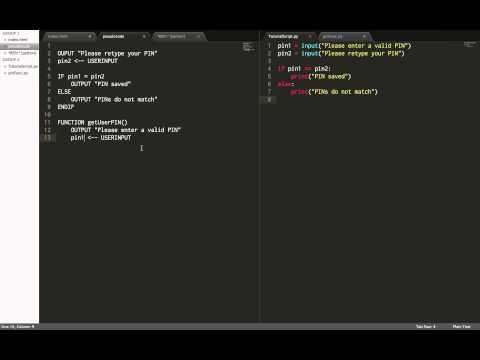Viewport: 480px width, 360px height.
Task: Click the Line 13, Column status text
Action: click(17, 327)
